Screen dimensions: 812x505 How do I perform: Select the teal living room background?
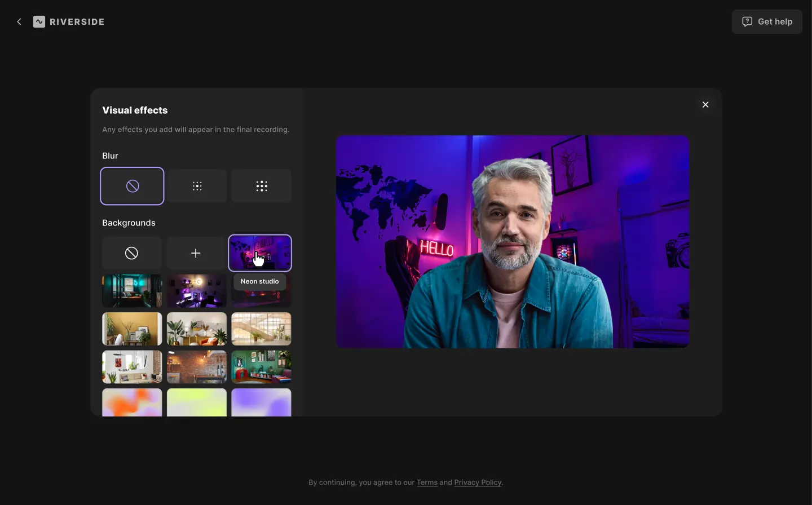coord(131,291)
